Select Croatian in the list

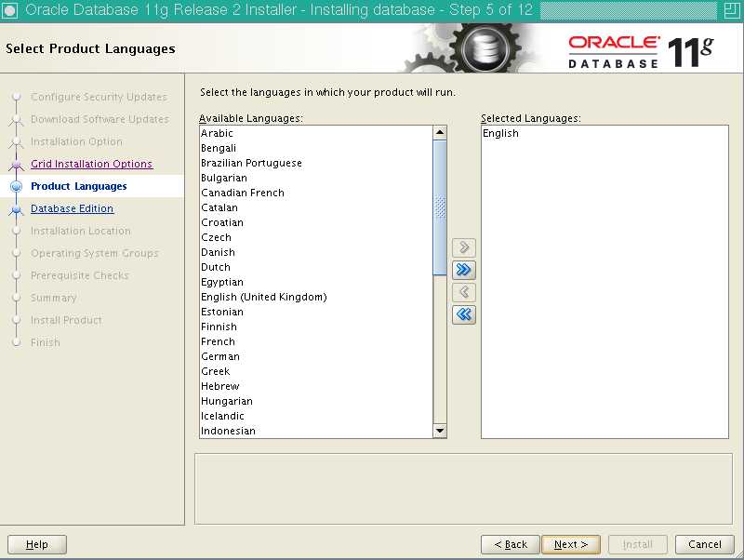pyautogui.click(x=316, y=222)
